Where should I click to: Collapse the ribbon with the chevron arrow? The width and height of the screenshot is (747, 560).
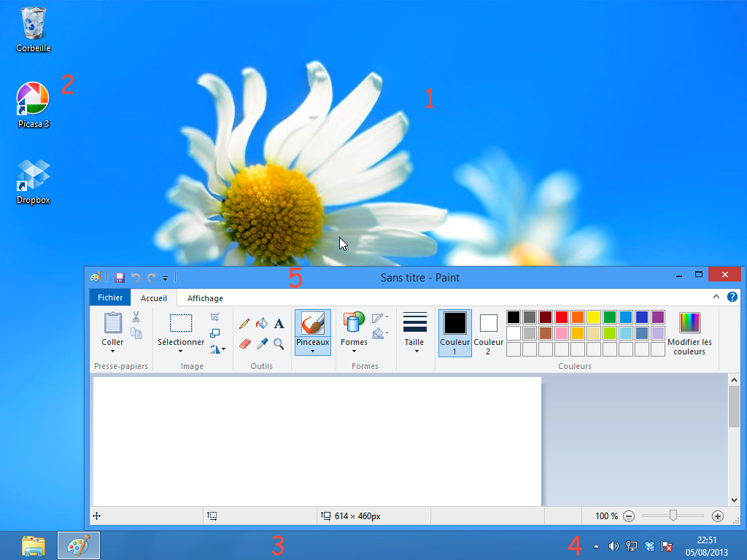point(716,297)
